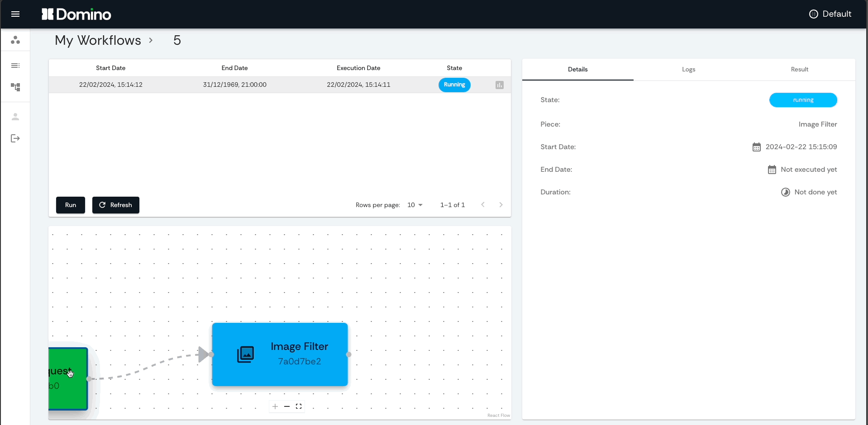
Task: Click the Domino logo
Action: click(x=76, y=14)
